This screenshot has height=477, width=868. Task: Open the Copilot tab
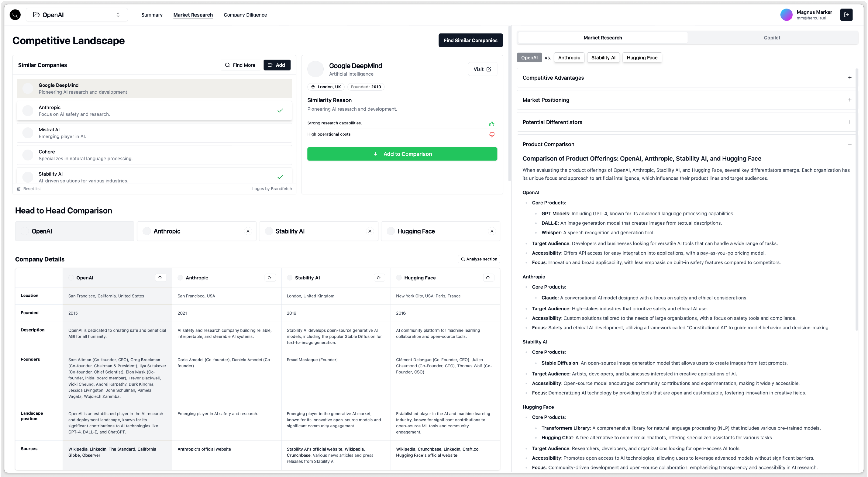[x=772, y=37]
